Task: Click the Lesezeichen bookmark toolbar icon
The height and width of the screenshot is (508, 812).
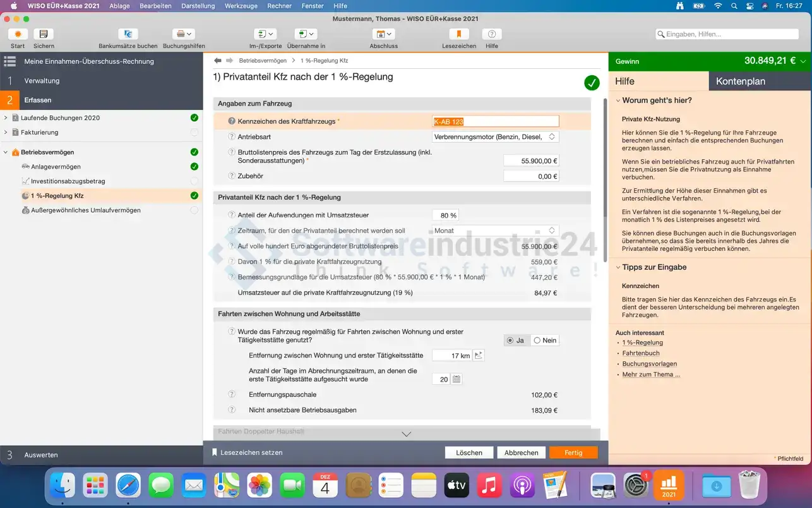Action: click(x=459, y=34)
